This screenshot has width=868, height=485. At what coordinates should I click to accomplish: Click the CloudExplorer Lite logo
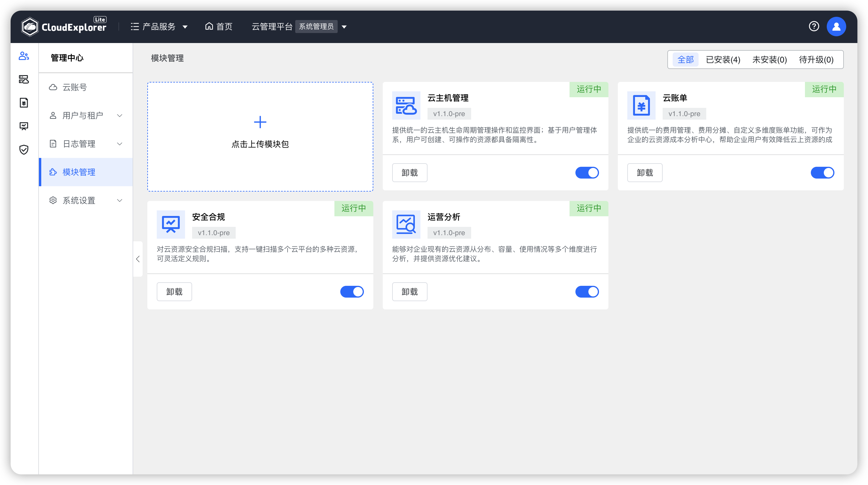click(64, 26)
